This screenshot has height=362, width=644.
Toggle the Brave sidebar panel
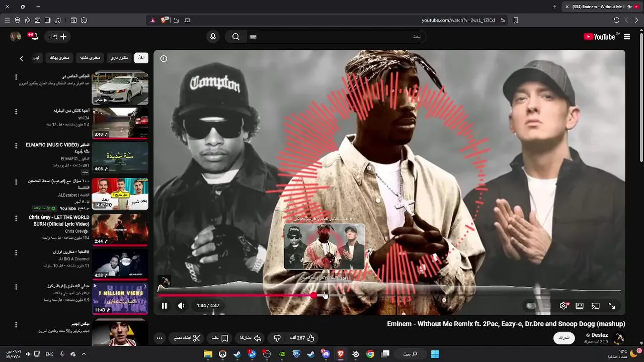47,20
